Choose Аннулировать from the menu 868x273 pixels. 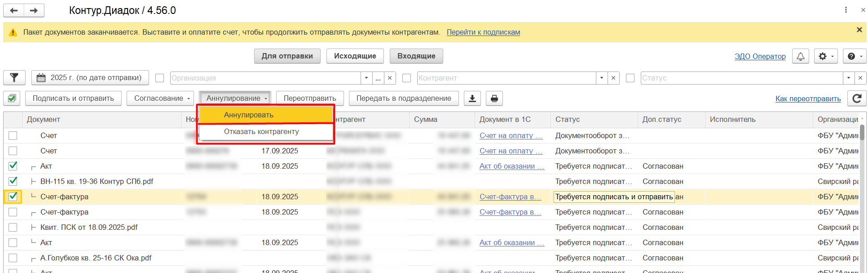pyautogui.click(x=248, y=115)
